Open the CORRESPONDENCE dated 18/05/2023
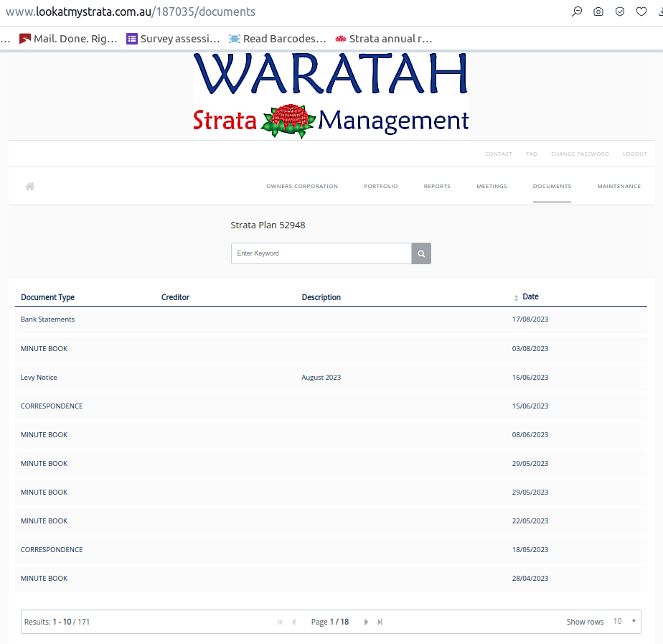 click(x=331, y=550)
